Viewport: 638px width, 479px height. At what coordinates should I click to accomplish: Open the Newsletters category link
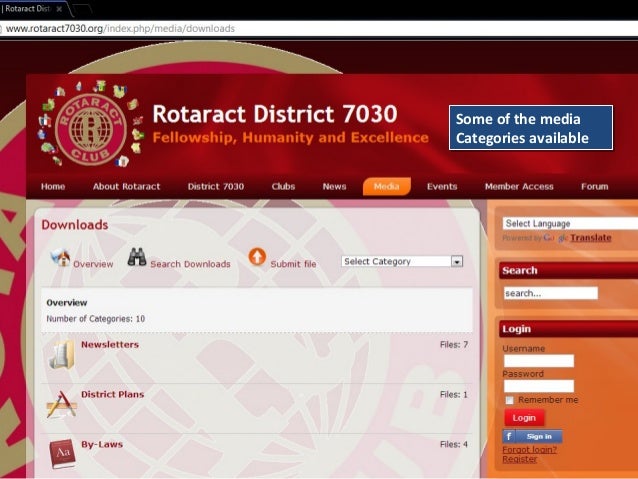click(110, 344)
